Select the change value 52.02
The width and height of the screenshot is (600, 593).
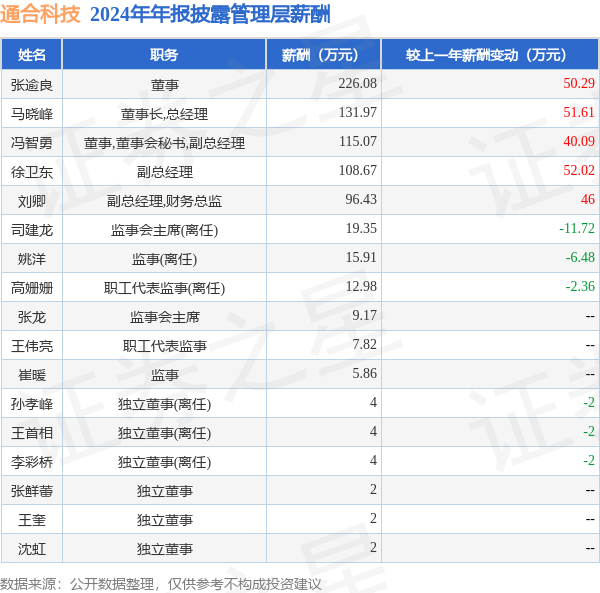[x=579, y=171]
